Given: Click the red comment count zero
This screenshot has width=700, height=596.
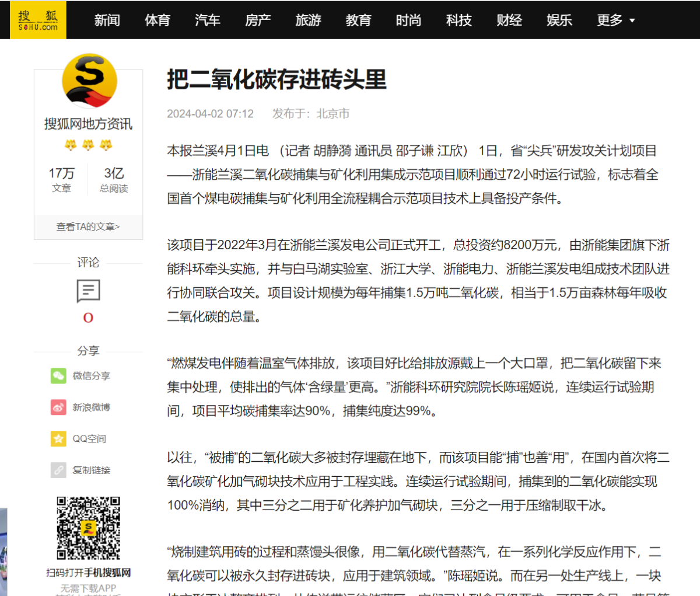Looking at the screenshot, I should (x=88, y=318).
